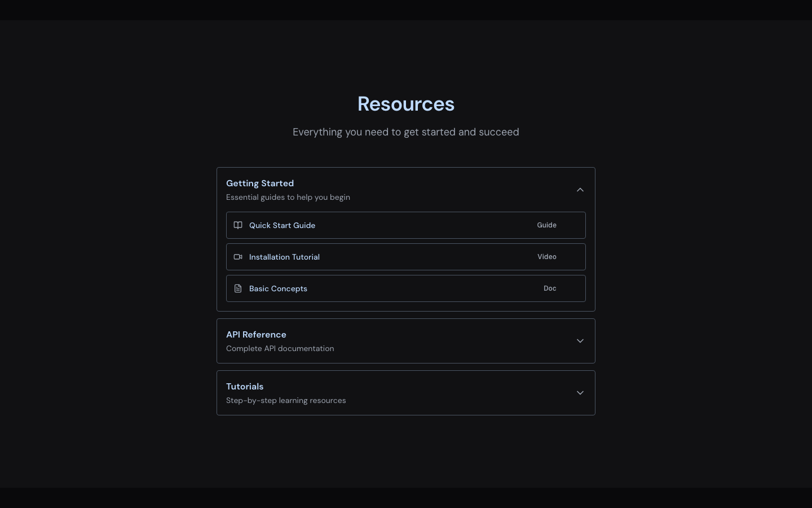Open the Basic Concepts resource
The height and width of the screenshot is (508, 812).
tap(278, 288)
